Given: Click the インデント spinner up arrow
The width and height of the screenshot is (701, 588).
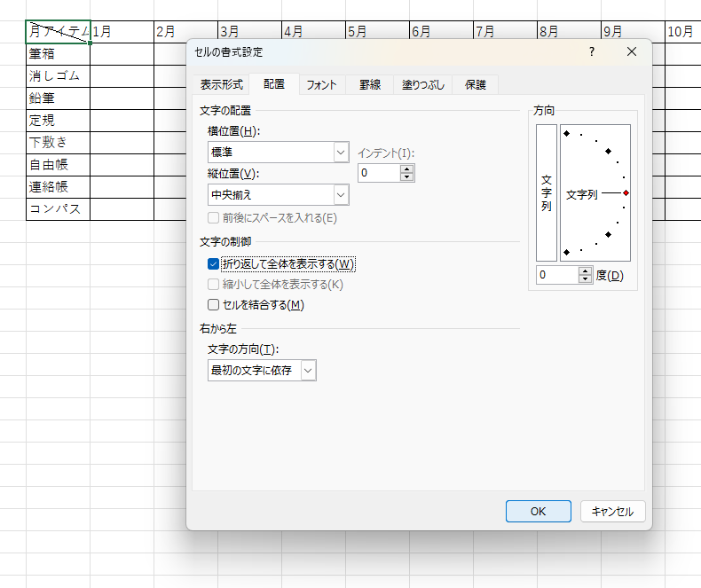Looking at the screenshot, I should (x=407, y=169).
